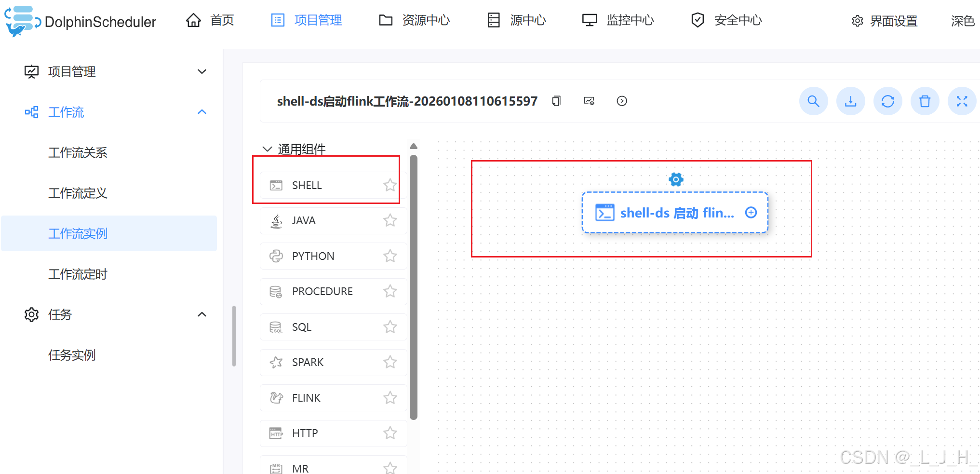Open the 监控中心 menu
Image resolution: width=980 pixels, height=474 pixels.
[x=618, y=20]
